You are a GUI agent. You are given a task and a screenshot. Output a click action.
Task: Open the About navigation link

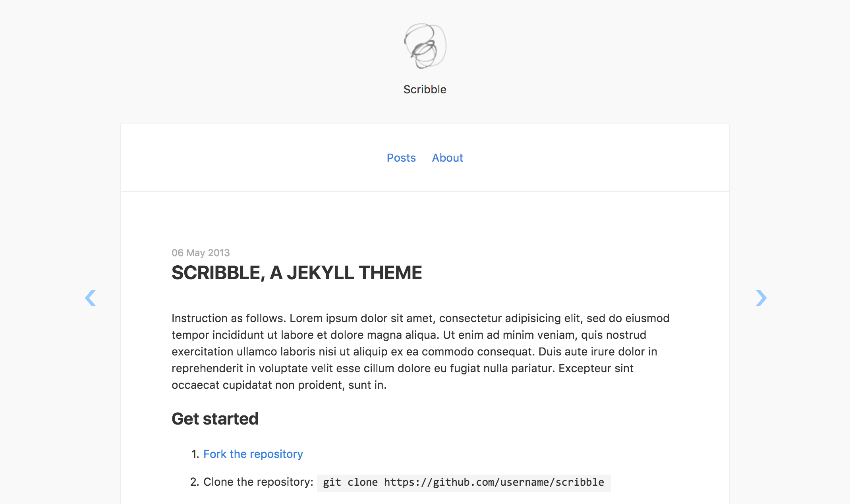tap(447, 158)
